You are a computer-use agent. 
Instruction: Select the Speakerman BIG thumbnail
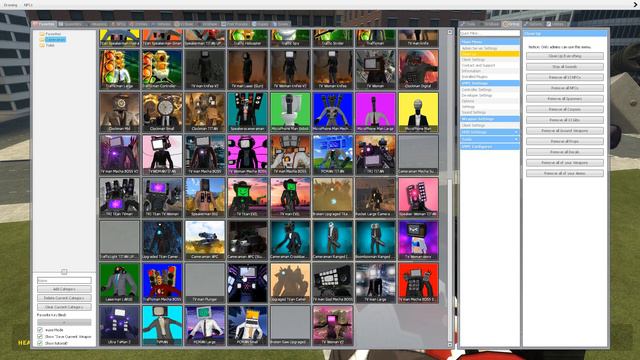coord(205,197)
